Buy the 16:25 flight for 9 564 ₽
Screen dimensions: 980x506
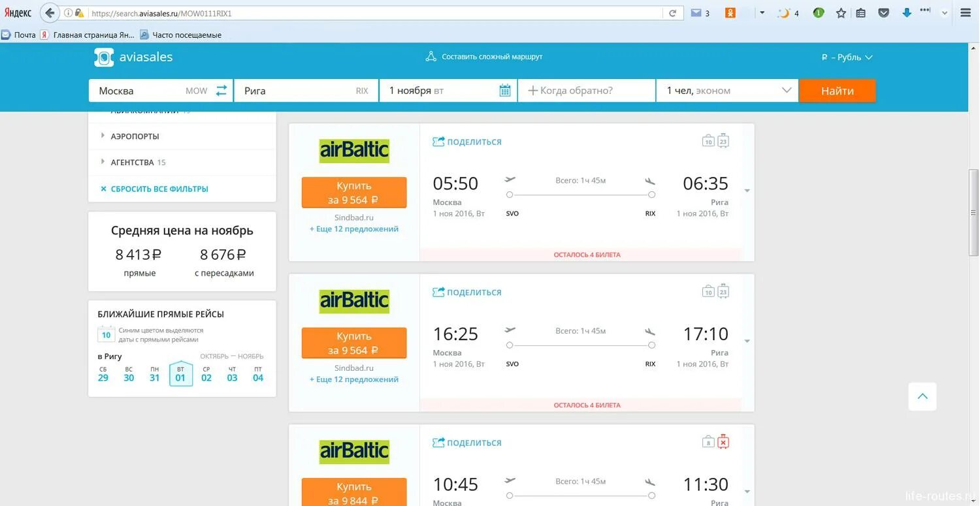click(354, 343)
